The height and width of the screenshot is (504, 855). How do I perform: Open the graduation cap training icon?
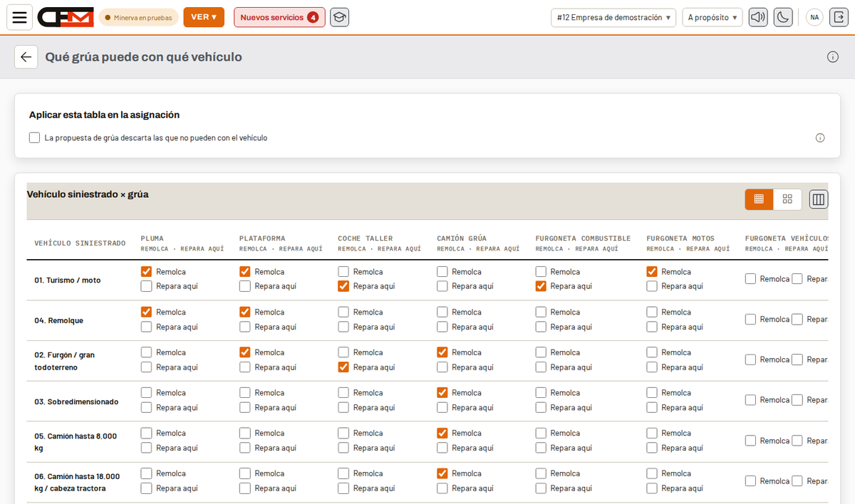339,17
